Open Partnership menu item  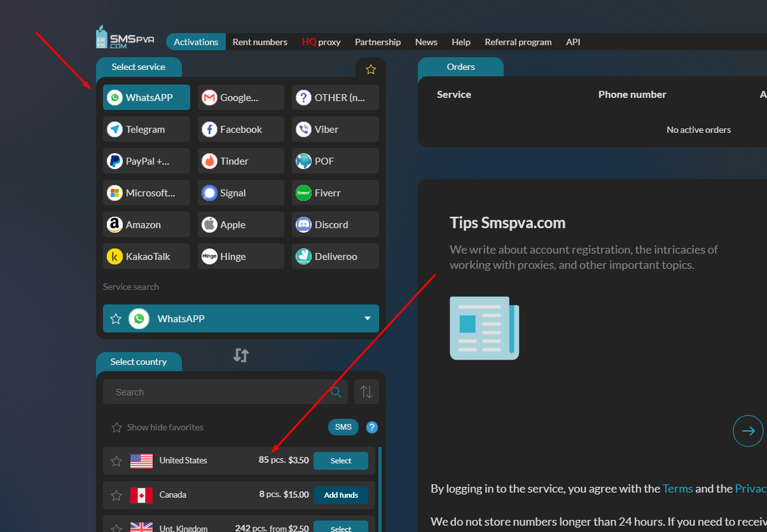click(378, 42)
